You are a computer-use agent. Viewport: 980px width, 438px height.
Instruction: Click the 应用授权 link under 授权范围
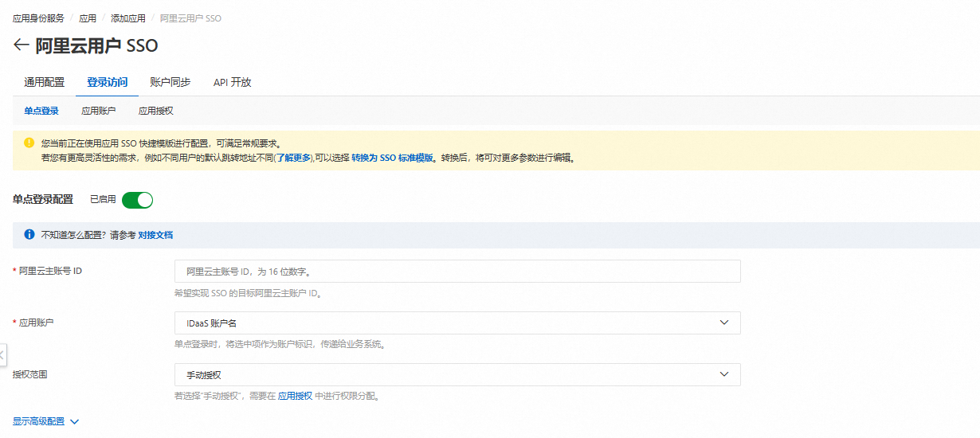[295, 396]
